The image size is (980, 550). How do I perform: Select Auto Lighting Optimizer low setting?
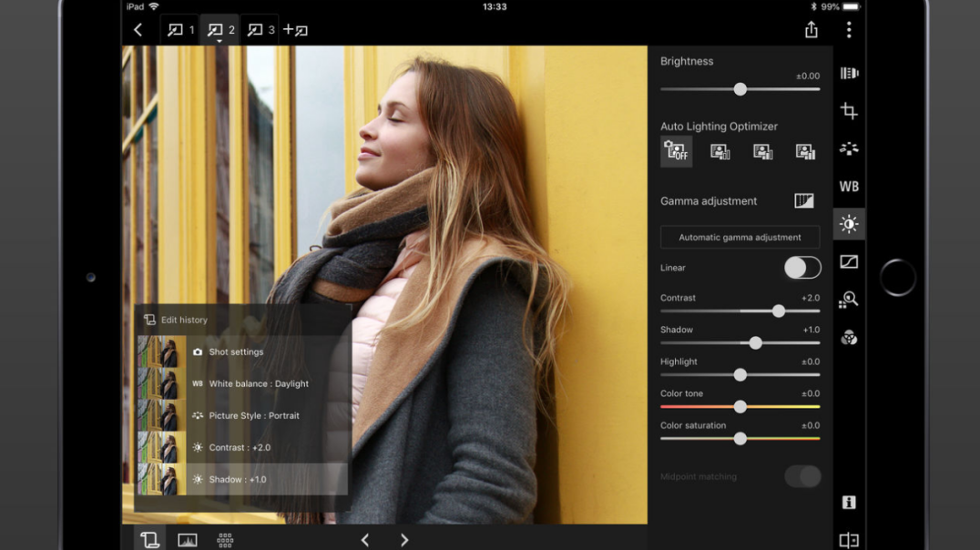click(720, 151)
